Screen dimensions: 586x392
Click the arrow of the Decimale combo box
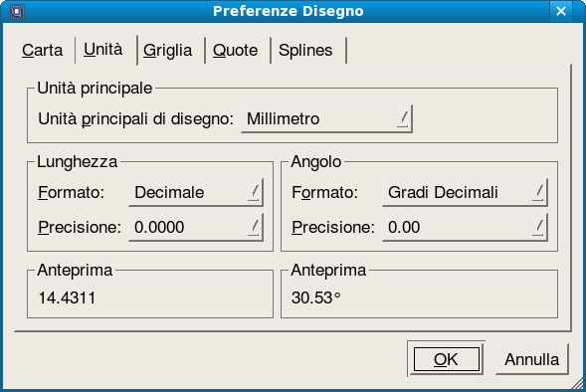click(254, 192)
